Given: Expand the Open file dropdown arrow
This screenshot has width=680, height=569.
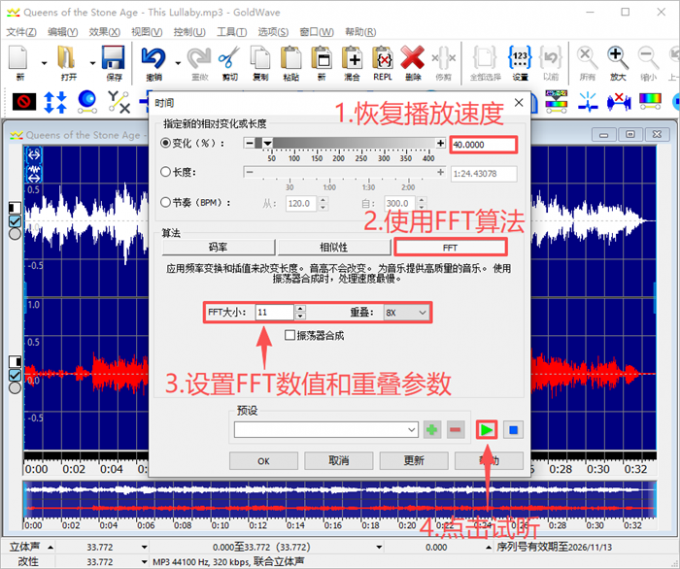Looking at the screenshot, I should coord(92,63).
